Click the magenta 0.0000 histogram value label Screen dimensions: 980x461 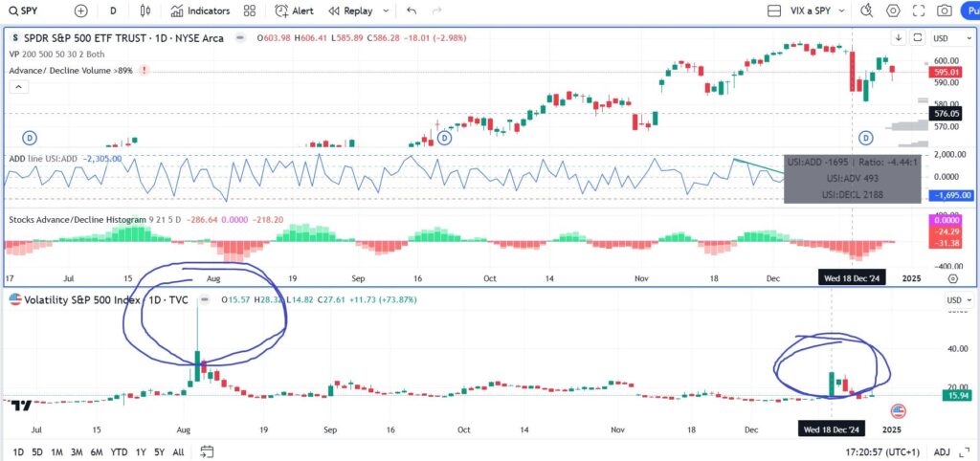click(x=944, y=220)
